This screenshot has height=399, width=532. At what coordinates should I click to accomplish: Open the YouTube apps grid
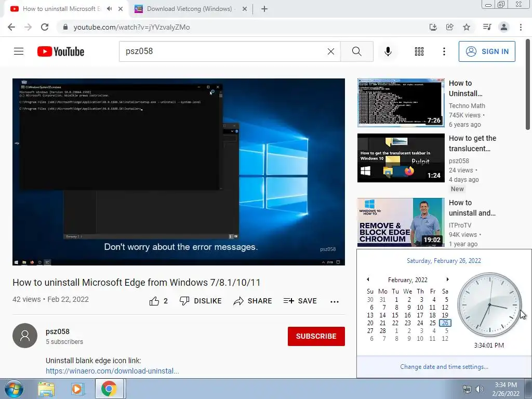pos(419,51)
